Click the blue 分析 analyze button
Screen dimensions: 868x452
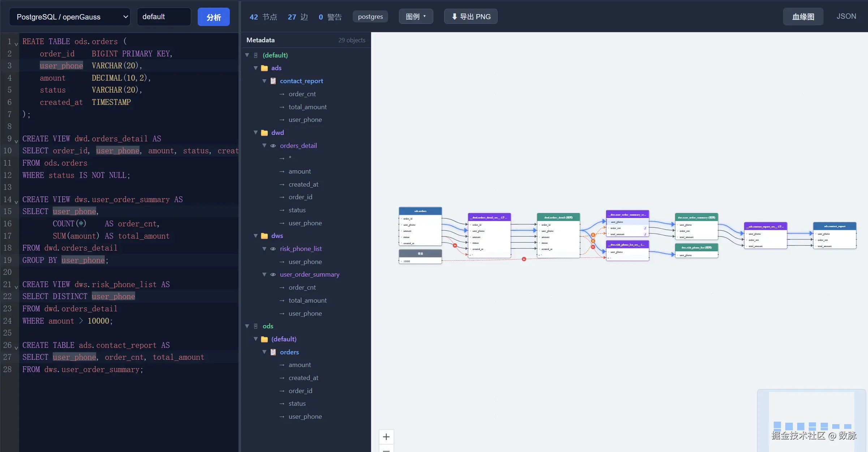tap(214, 17)
